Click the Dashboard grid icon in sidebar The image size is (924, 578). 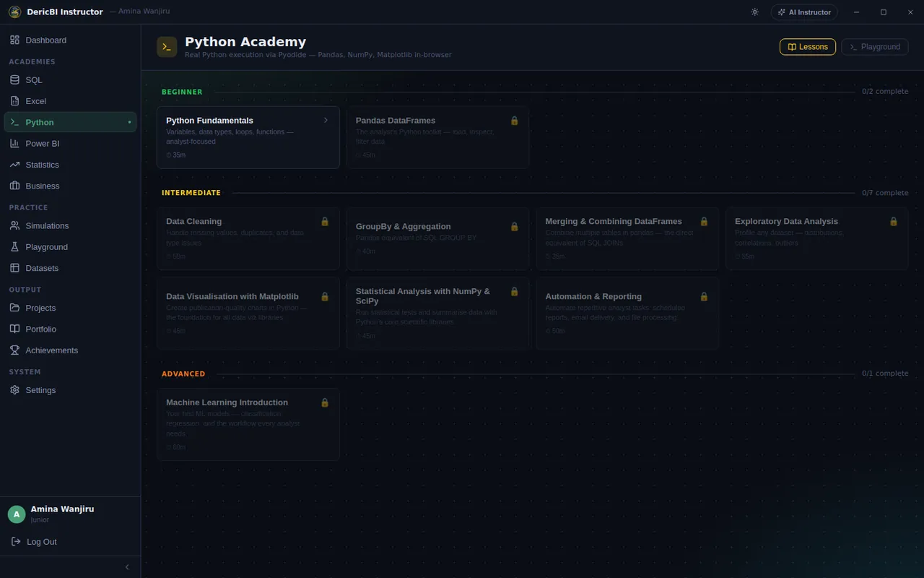14,40
